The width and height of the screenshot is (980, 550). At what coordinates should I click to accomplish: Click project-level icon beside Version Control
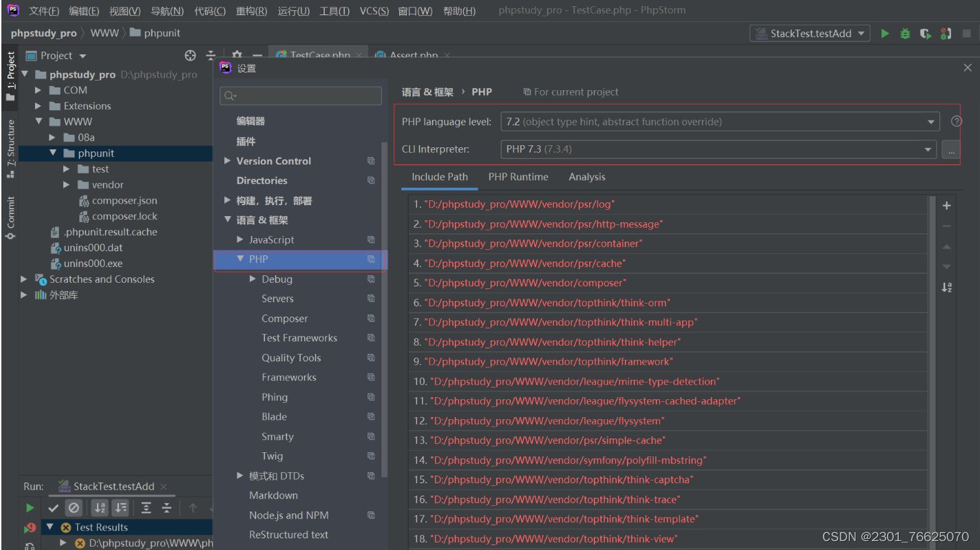[371, 161]
